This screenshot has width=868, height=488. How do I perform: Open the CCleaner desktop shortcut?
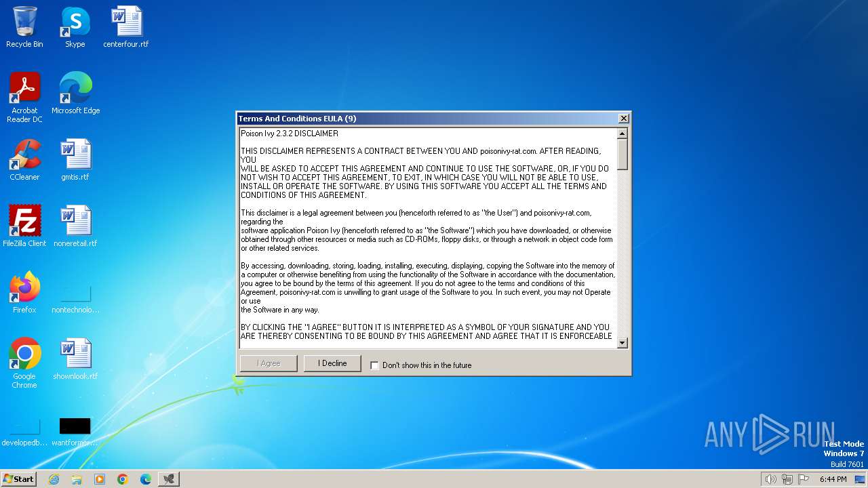tap(24, 159)
